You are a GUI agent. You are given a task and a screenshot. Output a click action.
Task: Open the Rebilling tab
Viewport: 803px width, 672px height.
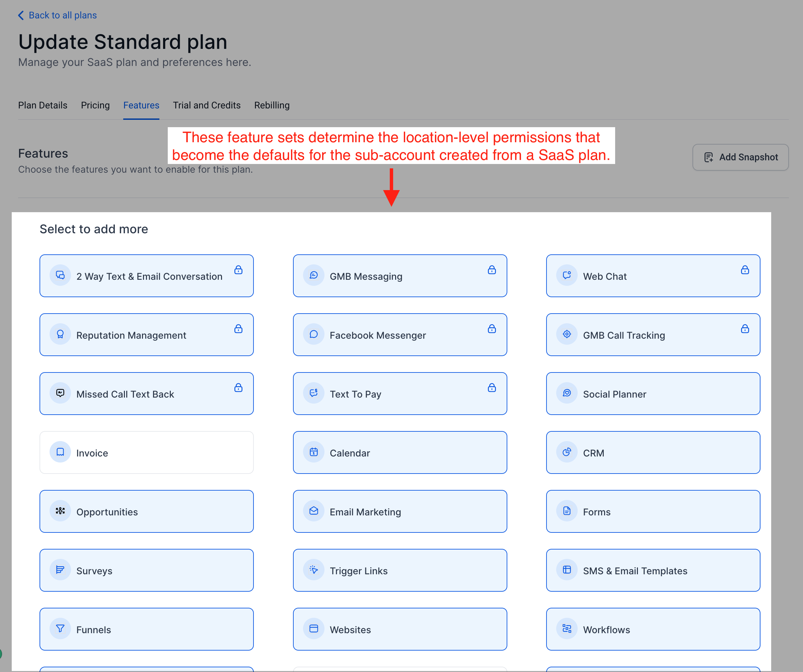(272, 105)
